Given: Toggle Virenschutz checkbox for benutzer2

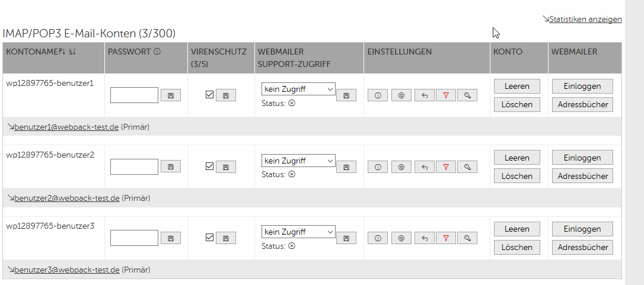Looking at the screenshot, I should click(209, 166).
